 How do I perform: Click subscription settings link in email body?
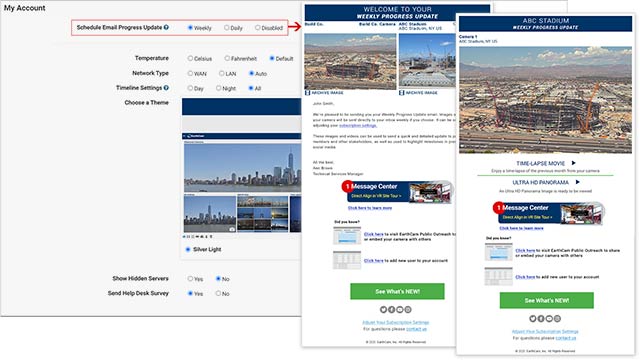coord(358,126)
